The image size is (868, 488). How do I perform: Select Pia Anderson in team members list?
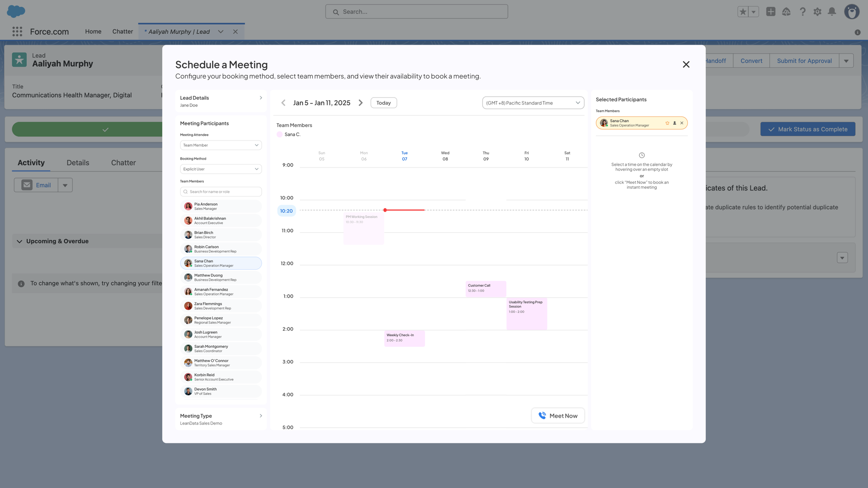tap(221, 206)
